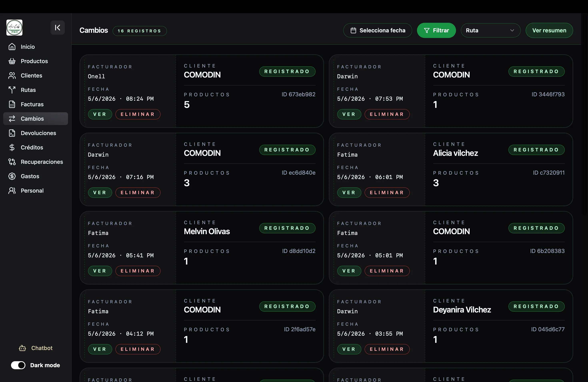Click the Cambios page title

click(x=94, y=30)
